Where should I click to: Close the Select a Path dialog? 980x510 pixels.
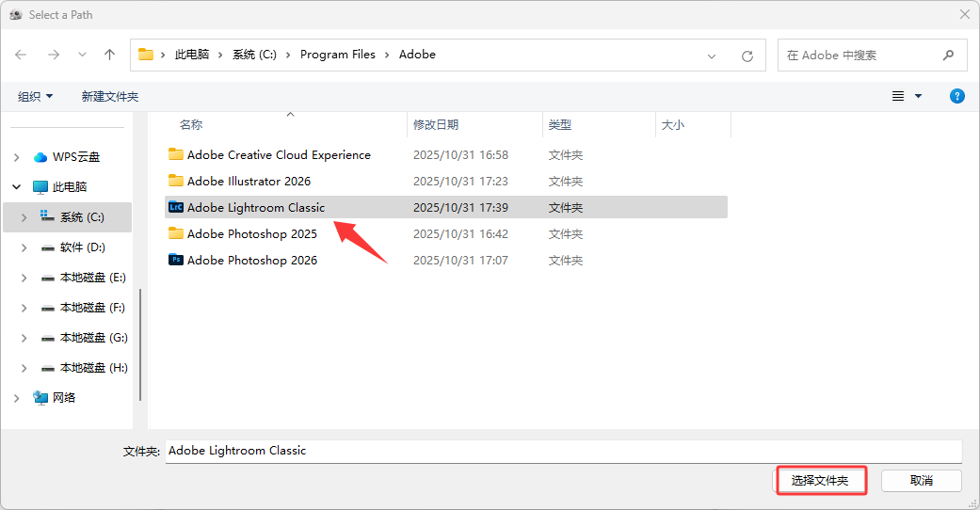tap(964, 14)
